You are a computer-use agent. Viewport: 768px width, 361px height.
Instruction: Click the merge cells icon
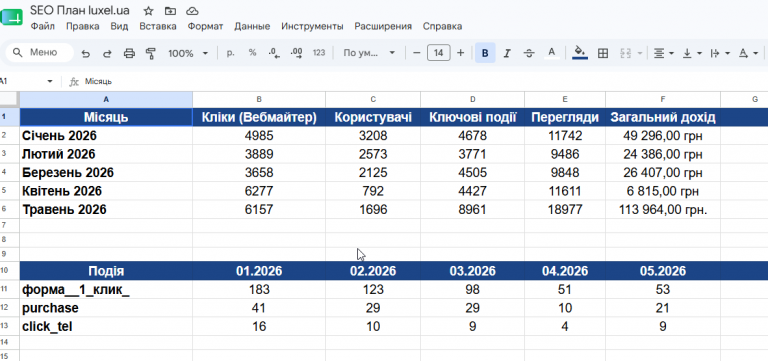pyautogui.click(x=625, y=53)
